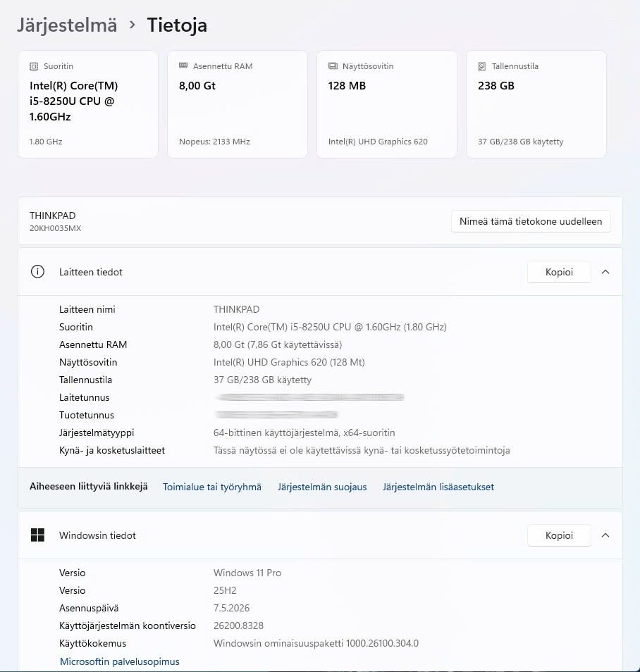Open Järjestelmän lisäasetukset link
The width and height of the screenshot is (640, 672).
point(438,487)
